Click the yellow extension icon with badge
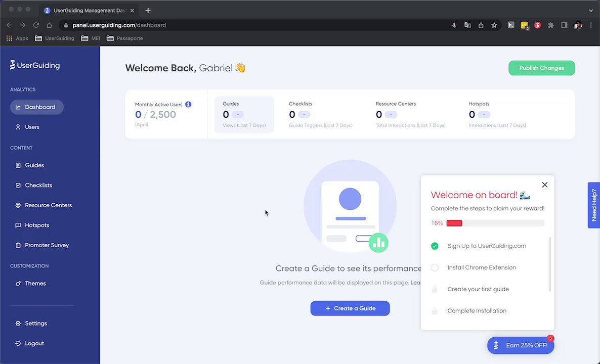Screen dimensions: 600x364 pyautogui.click(x=524, y=26)
